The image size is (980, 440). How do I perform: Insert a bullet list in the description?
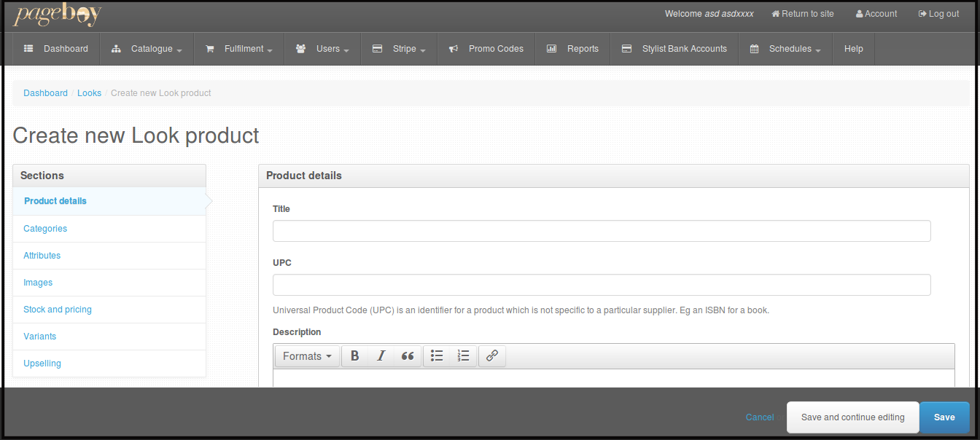click(x=437, y=356)
